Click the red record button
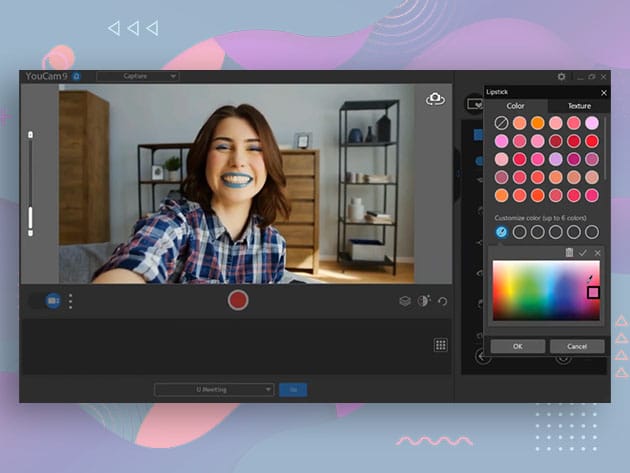Viewport: 630px width, 473px height. click(x=238, y=300)
